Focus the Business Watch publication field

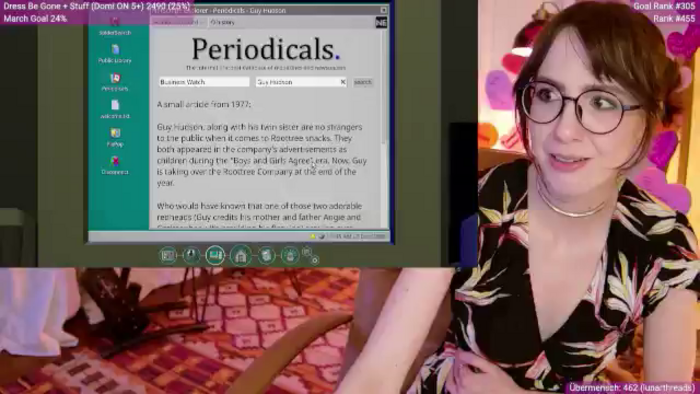(204, 82)
